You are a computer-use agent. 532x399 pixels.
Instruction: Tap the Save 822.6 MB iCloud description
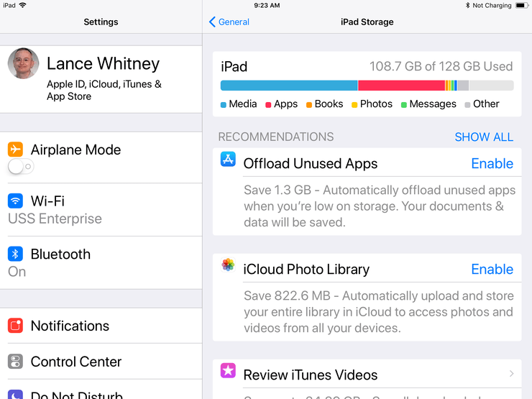coord(379,312)
